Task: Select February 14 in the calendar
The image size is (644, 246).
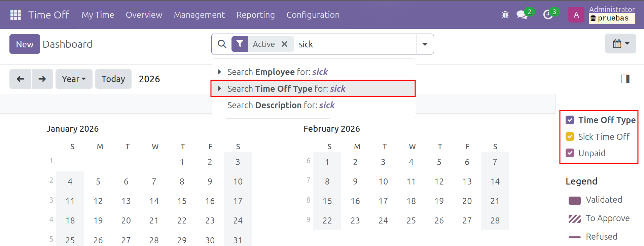Action: (495, 181)
